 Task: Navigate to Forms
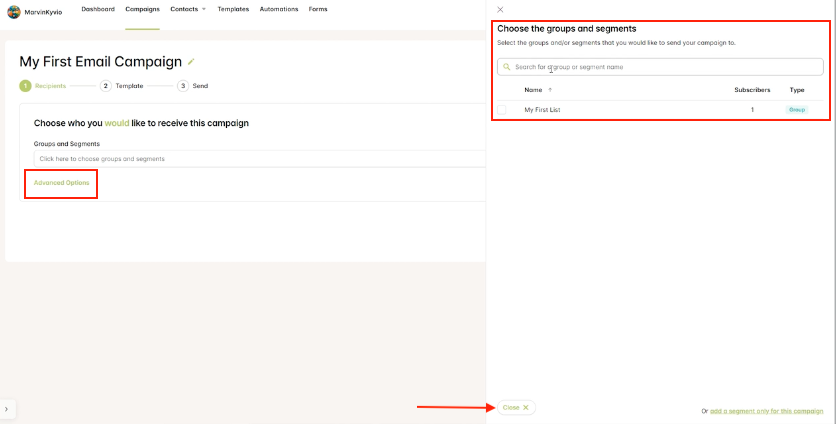click(318, 9)
